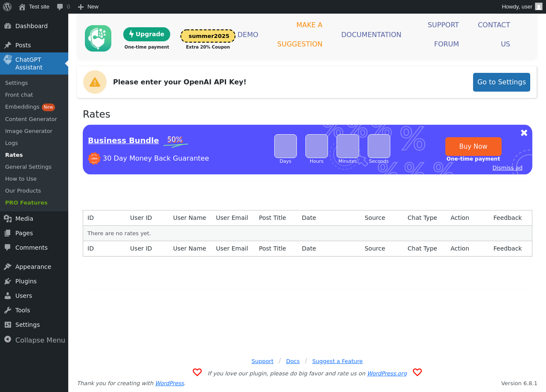Open the CONTACT US link

pos(494,35)
